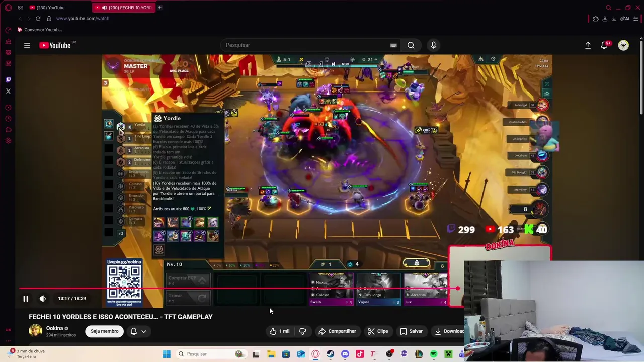Open a new browser tab with plus

[159, 8]
